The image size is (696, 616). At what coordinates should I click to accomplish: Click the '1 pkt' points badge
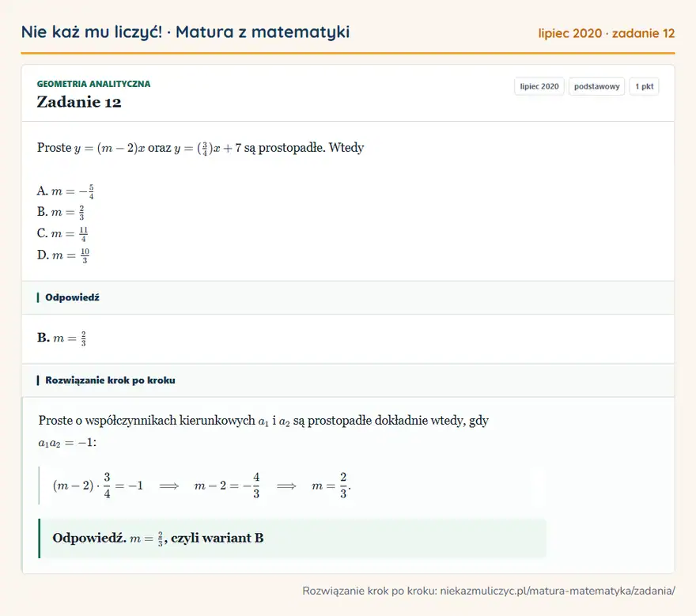point(644,86)
